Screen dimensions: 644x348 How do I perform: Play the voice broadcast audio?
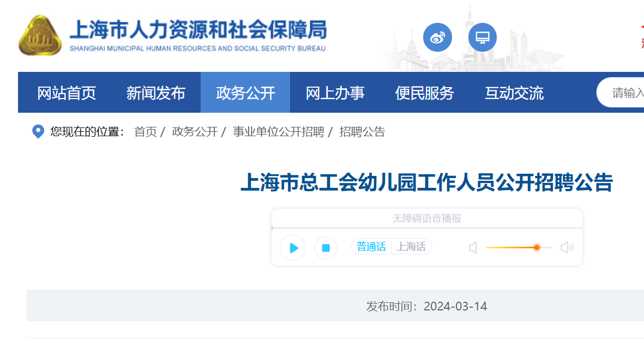[x=293, y=248]
